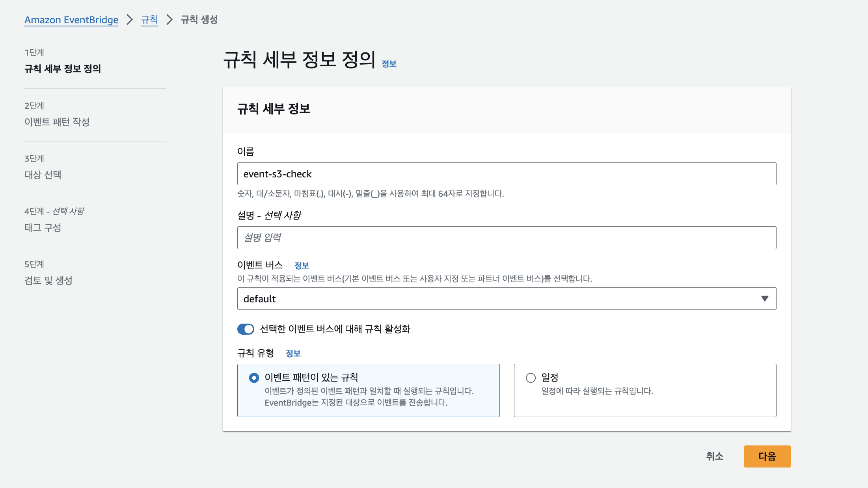Viewport: 868px width, 488px height.
Task: Click the 설명 입력 description field
Action: 507,238
